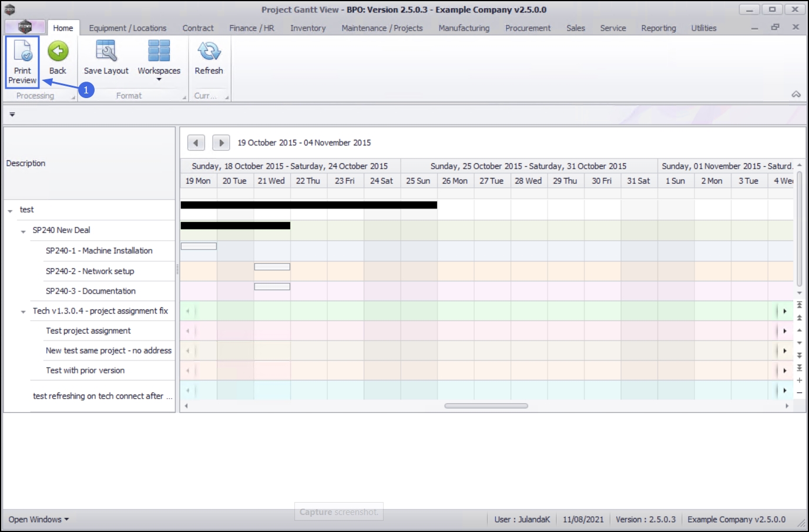Jump to the first Gantt row
Viewport: 809px width, 532px height.
(799, 305)
